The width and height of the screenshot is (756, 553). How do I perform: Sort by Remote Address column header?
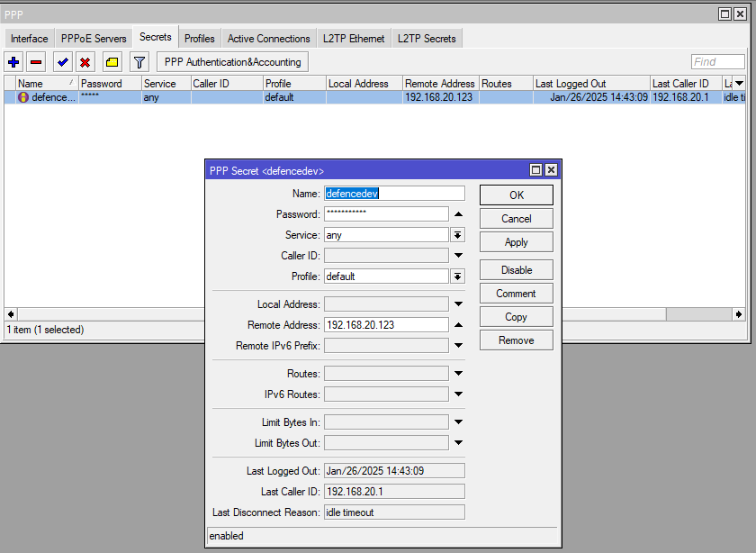tap(441, 84)
